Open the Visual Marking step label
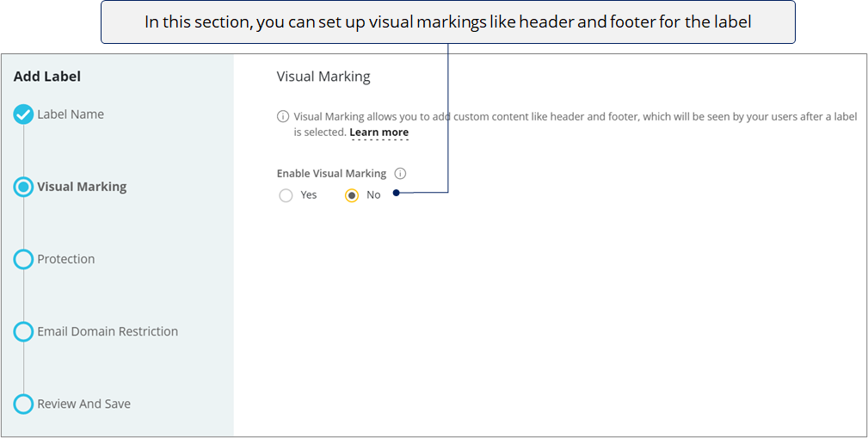The image size is (868, 438). pos(82,187)
